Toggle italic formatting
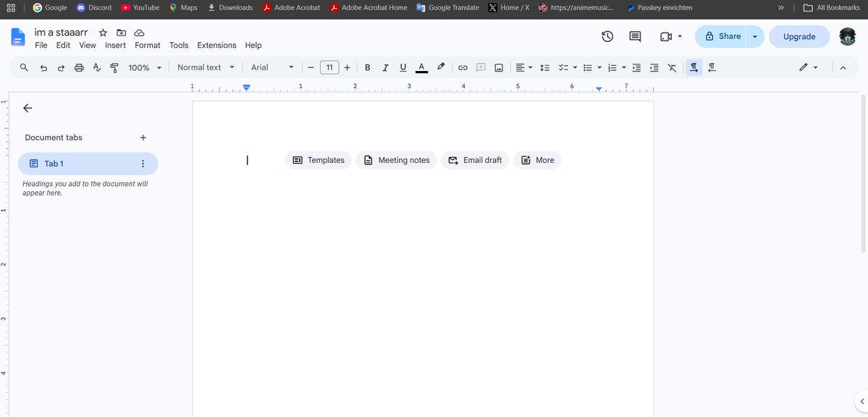868x417 pixels. click(385, 67)
